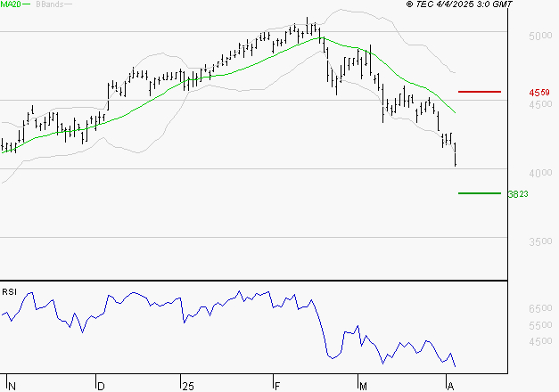Image resolution: width=559 pixels, height=392 pixels.
Task: Click the RSI 4500 axis label
Action: [540, 341]
